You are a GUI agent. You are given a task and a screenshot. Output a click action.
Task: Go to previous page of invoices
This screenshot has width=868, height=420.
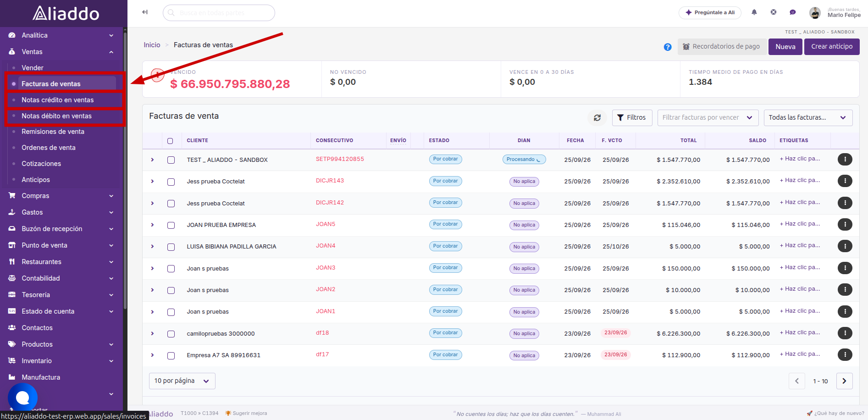point(797,381)
